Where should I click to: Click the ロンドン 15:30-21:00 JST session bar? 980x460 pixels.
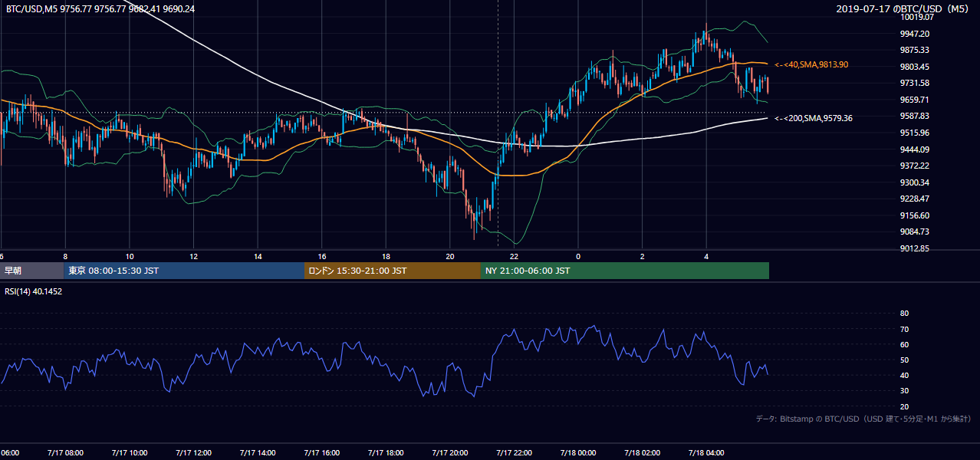pyautogui.click(x=393, y=271)
